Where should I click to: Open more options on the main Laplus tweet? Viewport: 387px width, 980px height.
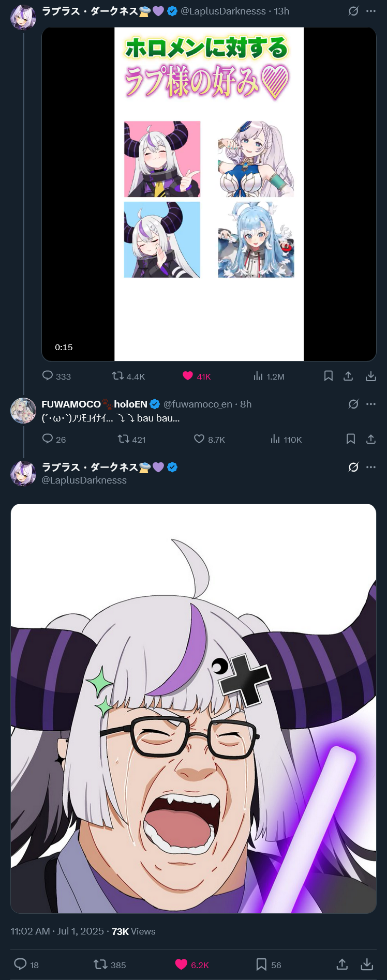[x=370, y=467]
